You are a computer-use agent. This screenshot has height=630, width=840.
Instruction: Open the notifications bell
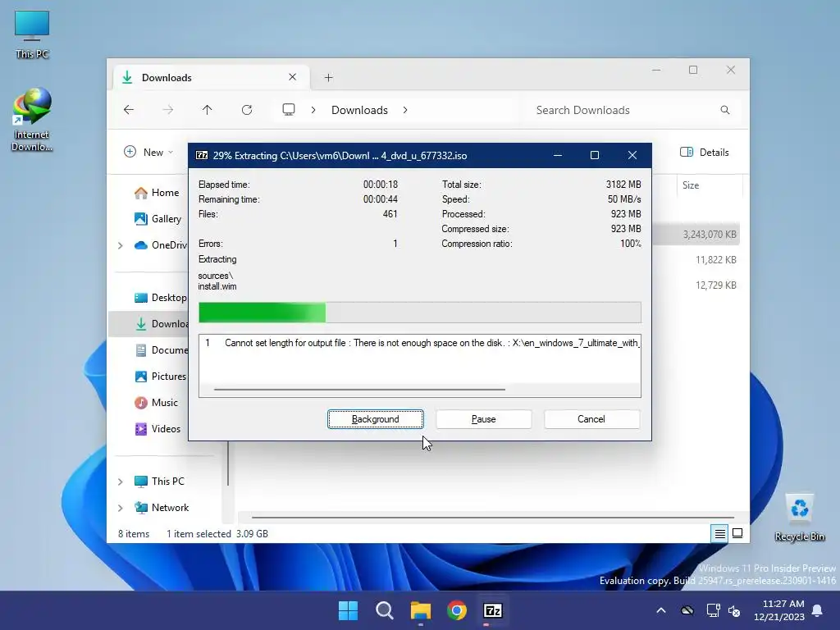coord(818,610)
